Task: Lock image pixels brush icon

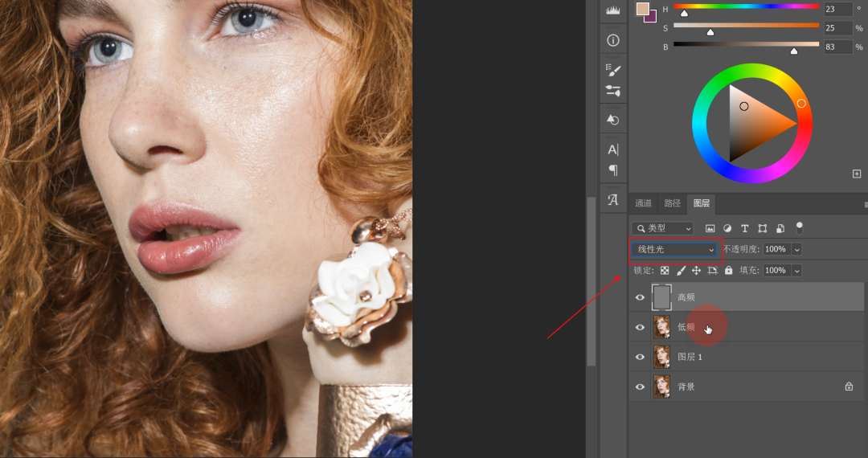Action: [x=681, y=271]
